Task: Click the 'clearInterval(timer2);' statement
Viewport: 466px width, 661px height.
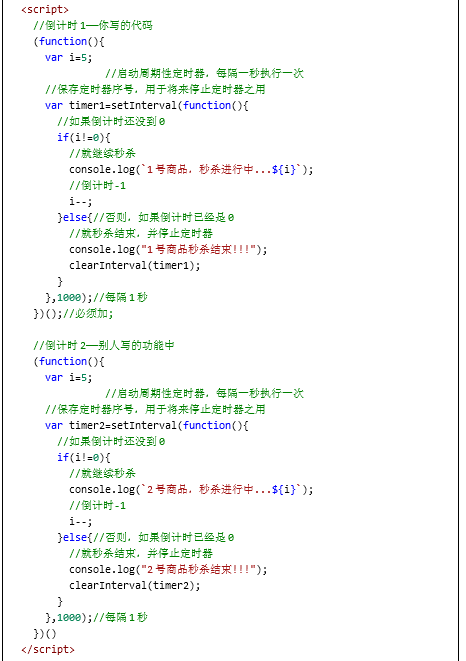Action: [x=135, y=586]
